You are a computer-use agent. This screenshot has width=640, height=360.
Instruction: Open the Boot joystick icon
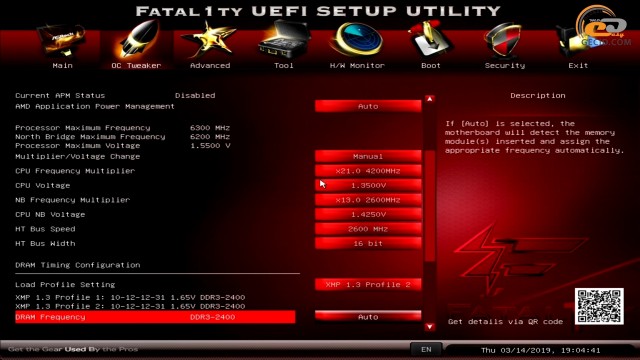tap(430, 40)
